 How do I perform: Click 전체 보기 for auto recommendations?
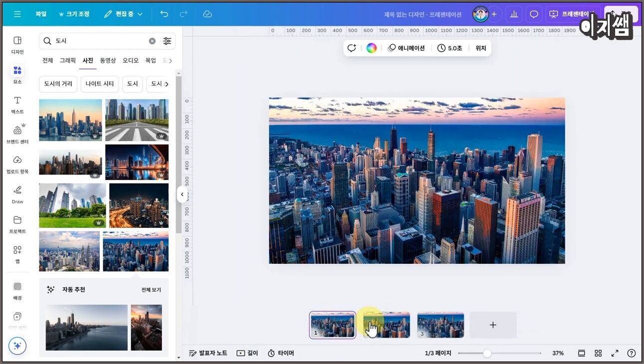[151, 290]
